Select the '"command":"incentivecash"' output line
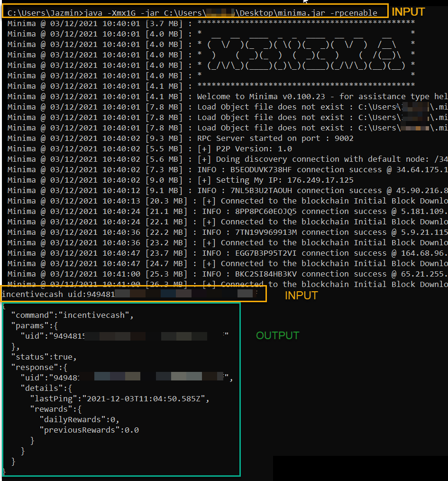448x481 pixels. 72,315
